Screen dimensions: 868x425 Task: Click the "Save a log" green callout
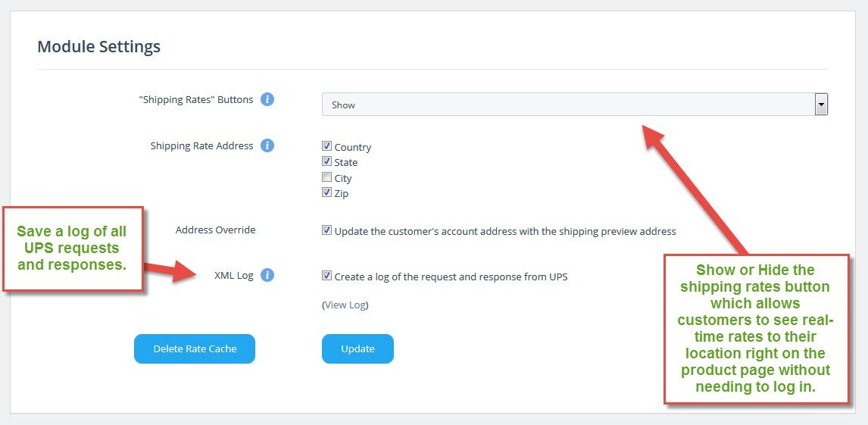point(73,248)
